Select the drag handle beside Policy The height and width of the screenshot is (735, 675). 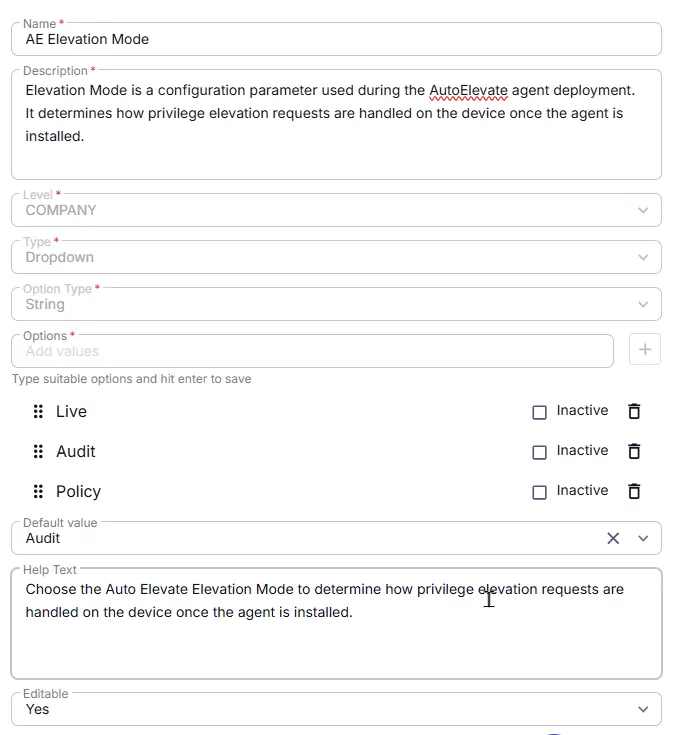pyautogui.click(x=38, y=491)
